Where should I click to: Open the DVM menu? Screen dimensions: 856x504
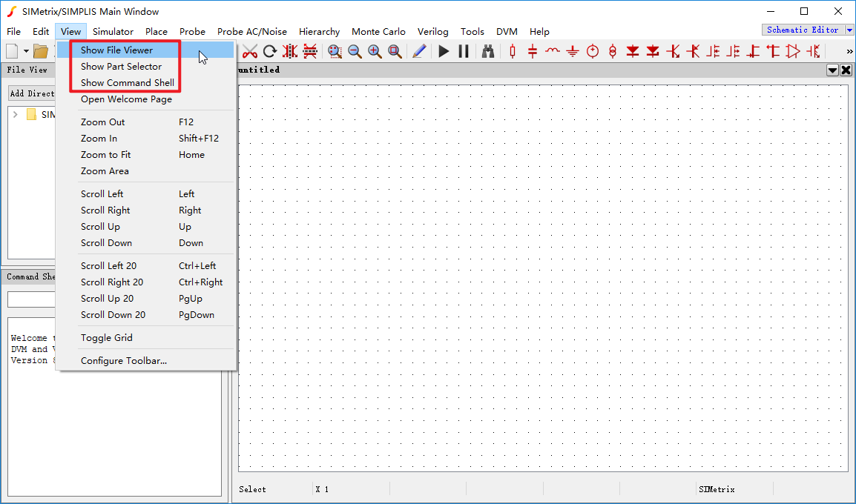507,32
